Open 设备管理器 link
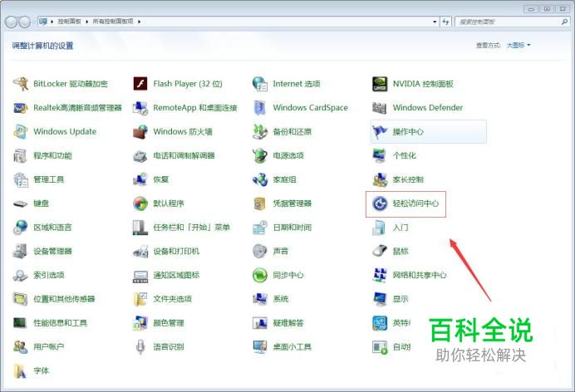Image resolution: width=575 pixels, height=392 pixels. (52, 252)
